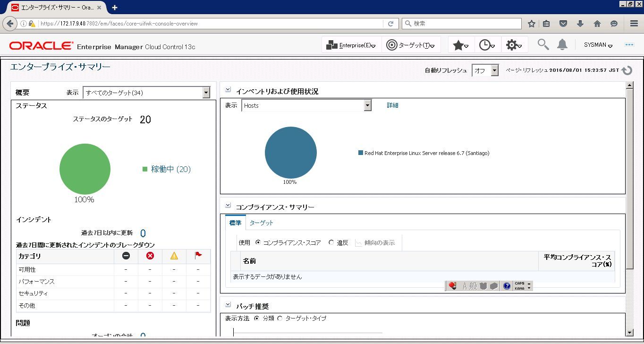Image resolution: width=644 pixels, height=344 pixels.
Task: Click the green status pie chart
Action: tap(85, 169)
